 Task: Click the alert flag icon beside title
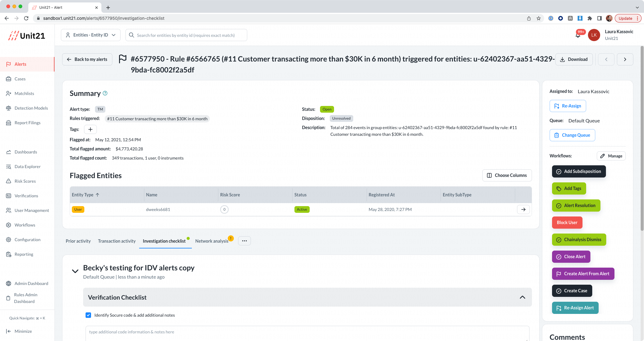click(x=122, y=59)
